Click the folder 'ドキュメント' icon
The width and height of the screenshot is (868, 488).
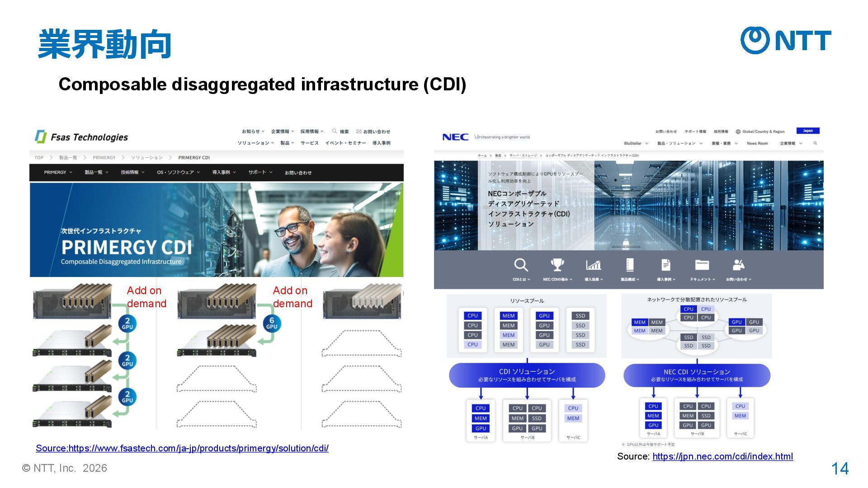pos(702,265)
